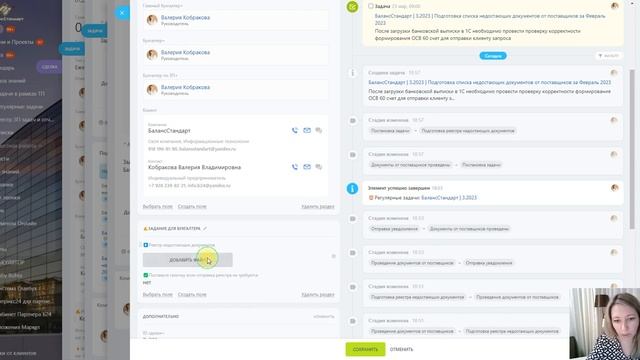640x360 pixels.
Task: Click the phone icon for БалансСтандарт company
Action: (x=295, y=131)
